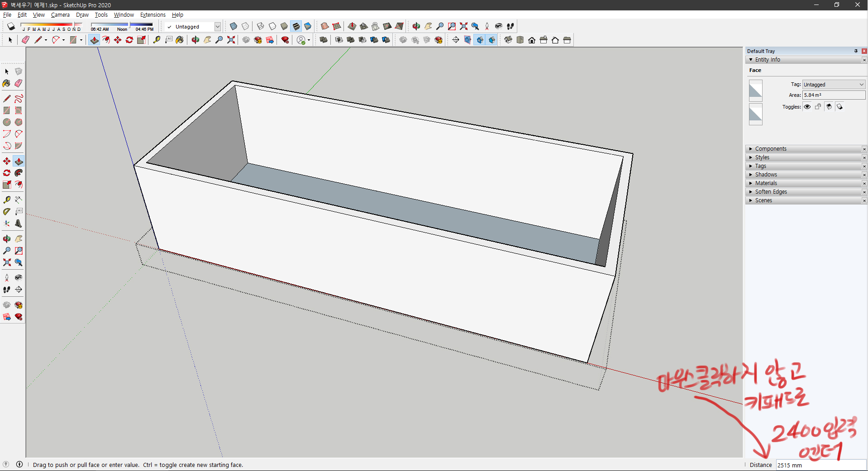The width and height of the screenshot is (868, 471).
Task: Expand the Soften Edges panel
Action: coord(806,192)
